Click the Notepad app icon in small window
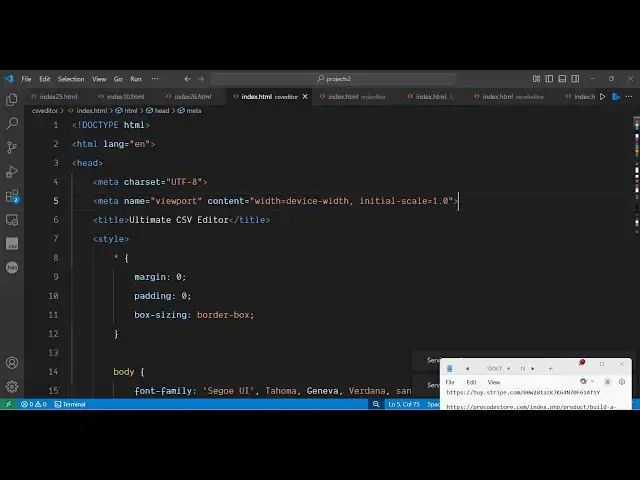The width and height of the screenshot is (640, 480). tap(450, 369)
